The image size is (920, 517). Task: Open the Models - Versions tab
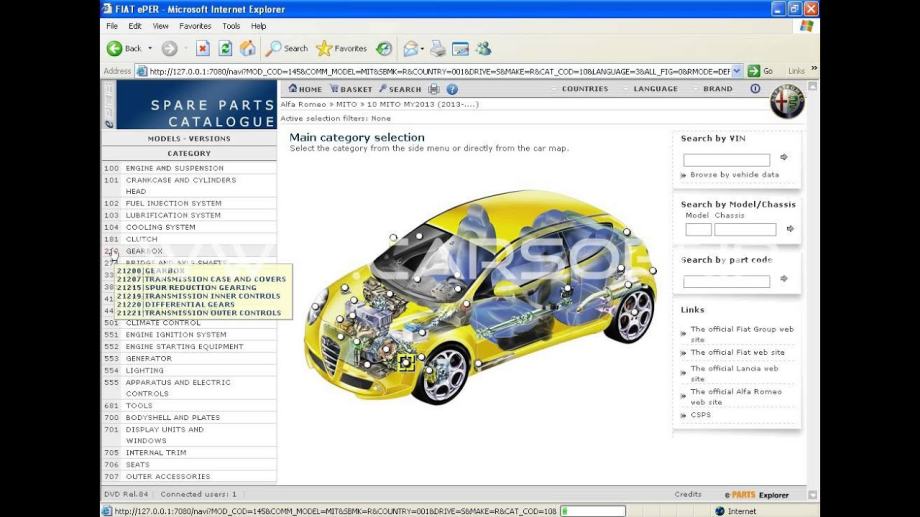pyautogui.click(x=189, y=139)
